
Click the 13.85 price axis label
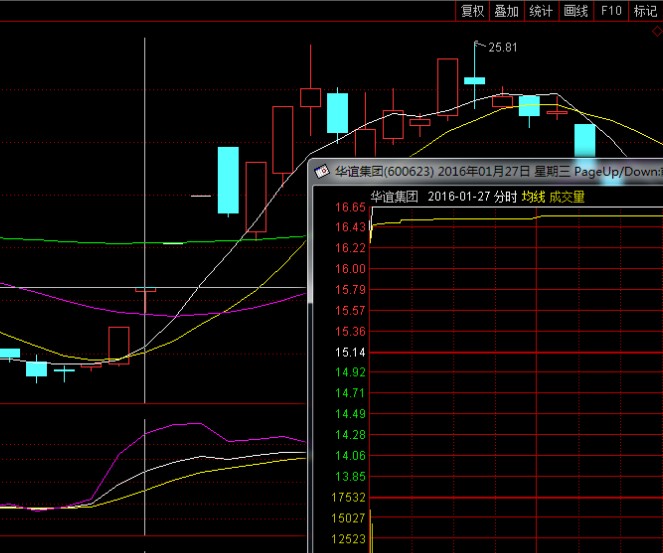(351, 476)
